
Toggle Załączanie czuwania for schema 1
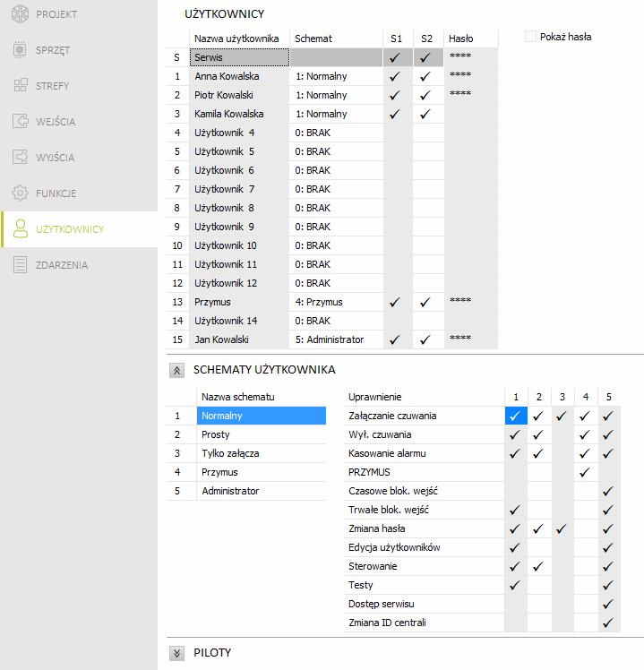coord(515,416)
